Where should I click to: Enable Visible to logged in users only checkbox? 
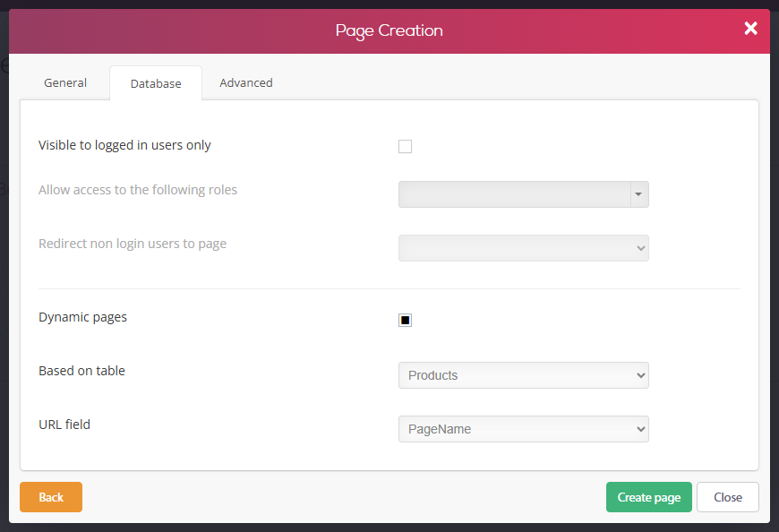coord(405,147)
